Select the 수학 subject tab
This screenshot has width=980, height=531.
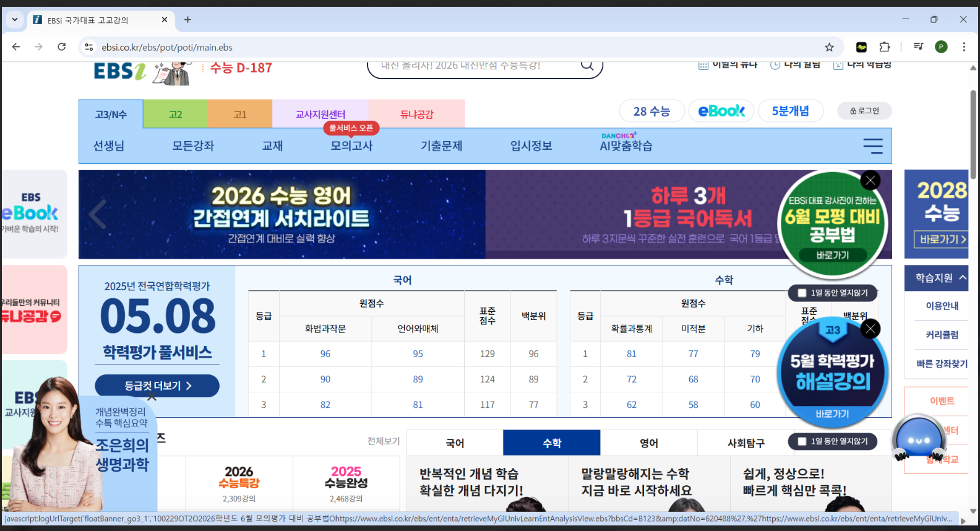[x=552, y=443]
